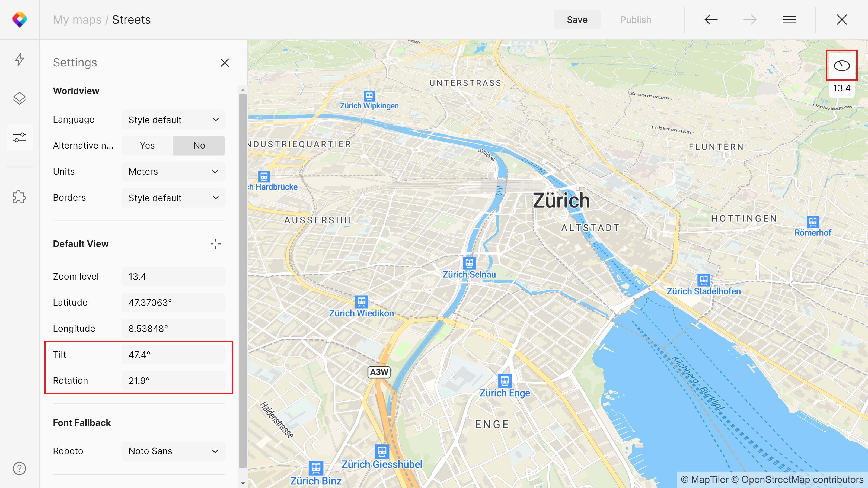
Task: Open the help question mark icon
Action: click(20, 468)
